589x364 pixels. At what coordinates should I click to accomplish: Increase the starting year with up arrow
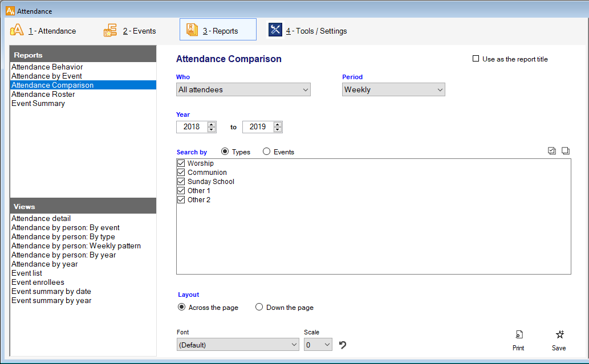(212, 124)
